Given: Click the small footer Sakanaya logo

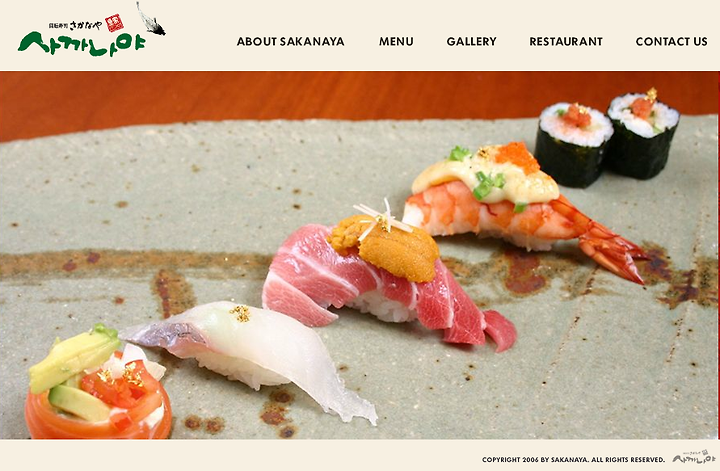Looking at the screenshot, I should [x=693, y=457].
